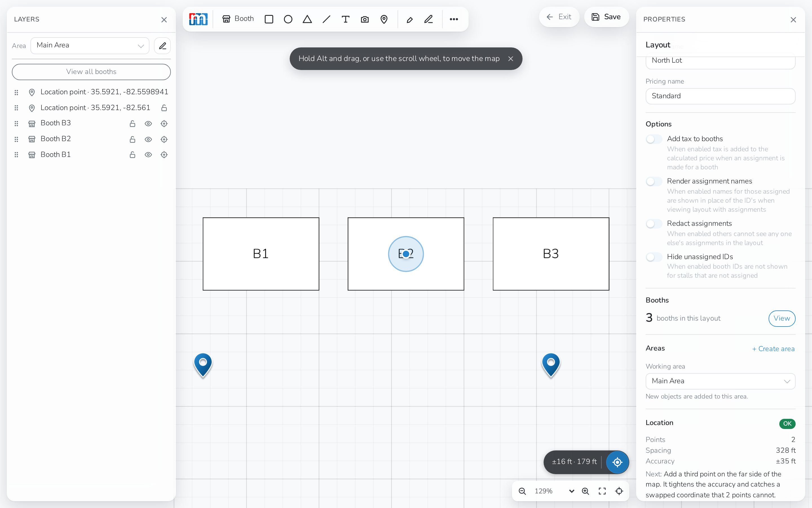The height and width of the screenshot is (508, 812).
Task: Open the more options ellipsis menu
Action: pos(454,19)
